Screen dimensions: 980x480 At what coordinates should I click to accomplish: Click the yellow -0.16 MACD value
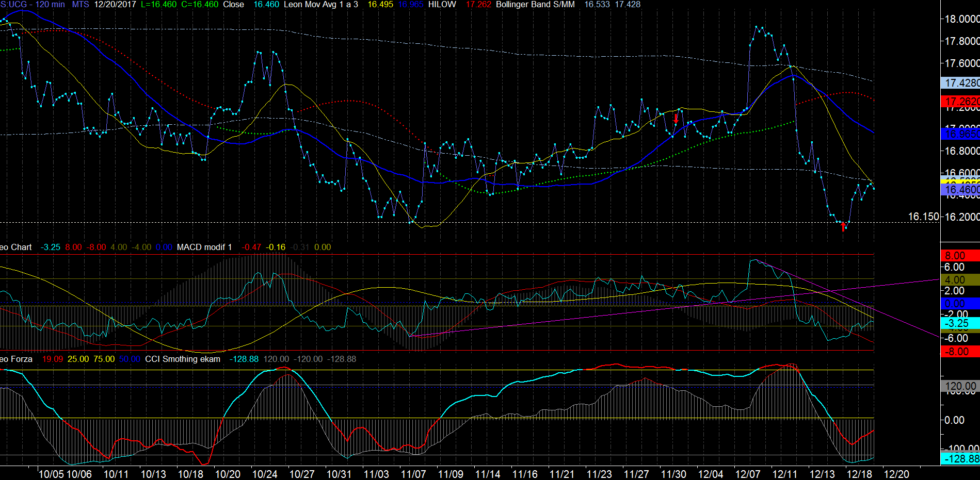tap(276, 247)
